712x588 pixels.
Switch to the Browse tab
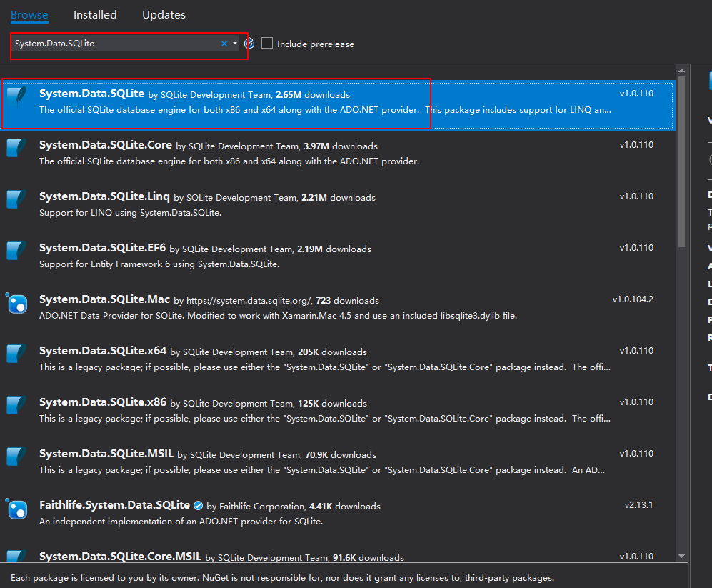pos(29,15)
